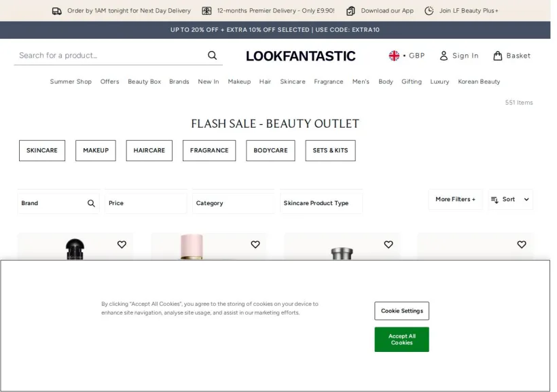
Task: Click the EXTRA10 promo banner
Action: [275, 30]
